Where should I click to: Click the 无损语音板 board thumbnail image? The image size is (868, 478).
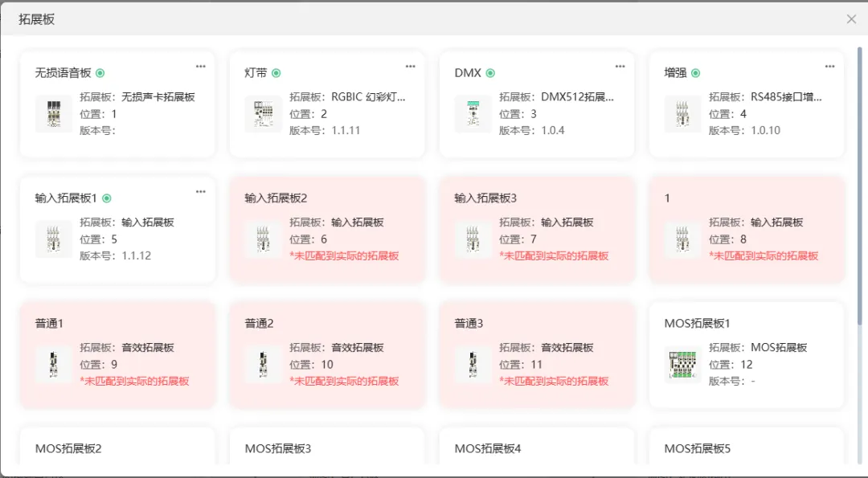(54, 114)
